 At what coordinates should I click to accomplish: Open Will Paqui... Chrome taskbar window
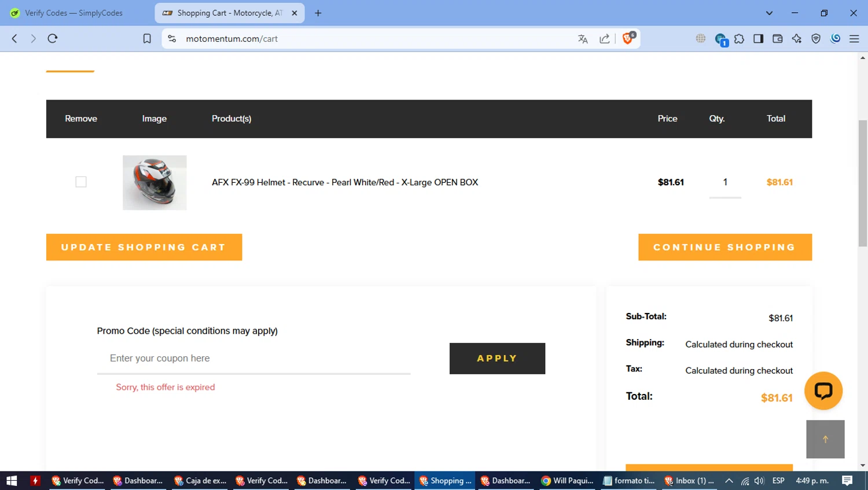point(567,481)
